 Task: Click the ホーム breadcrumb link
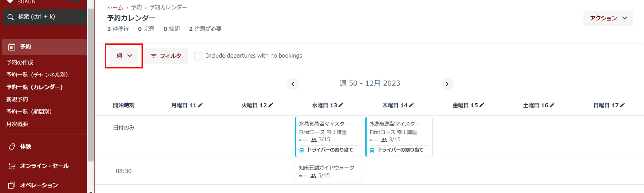115,7
